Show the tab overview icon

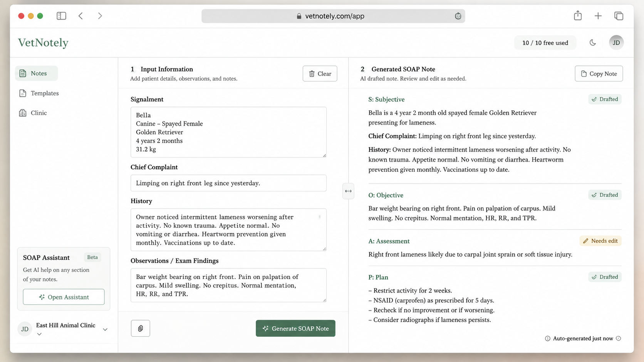[x=619, y=16]
